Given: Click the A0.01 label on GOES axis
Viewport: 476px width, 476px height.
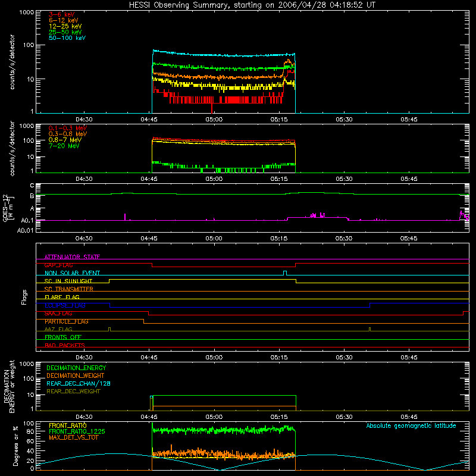Looking at the screenshot, I should [26, 230].
